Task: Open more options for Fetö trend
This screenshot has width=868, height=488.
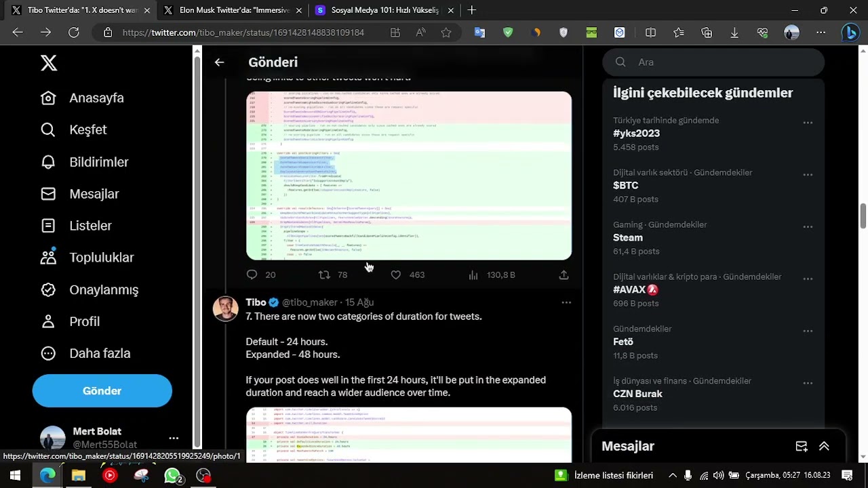Action: tap(808, 331)
